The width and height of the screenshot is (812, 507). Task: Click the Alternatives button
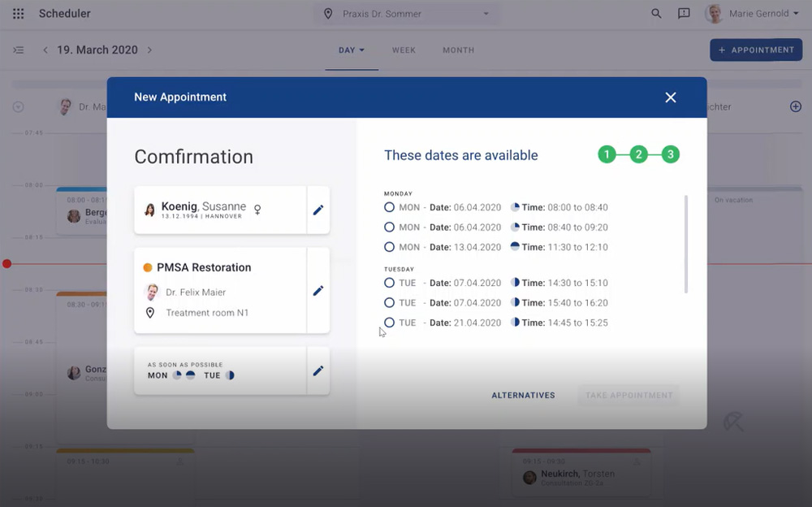(x=523, y=396)
